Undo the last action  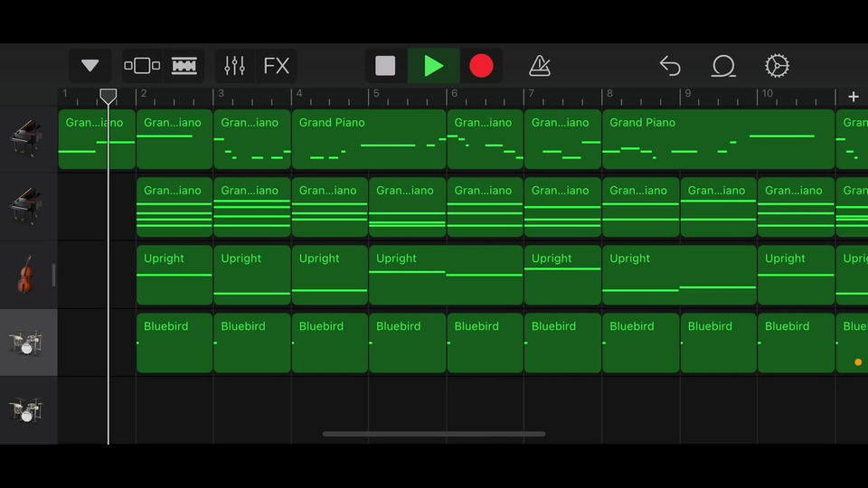pos(670,66)
